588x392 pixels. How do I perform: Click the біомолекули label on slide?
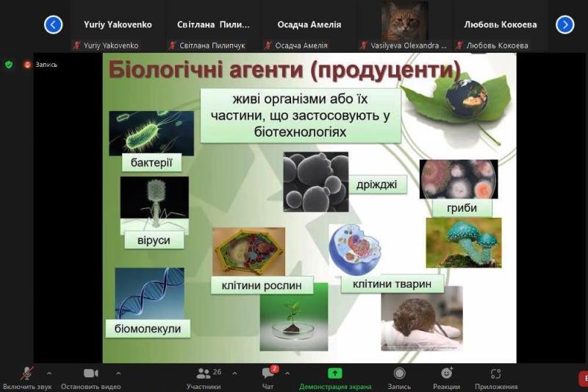(148, 329)
